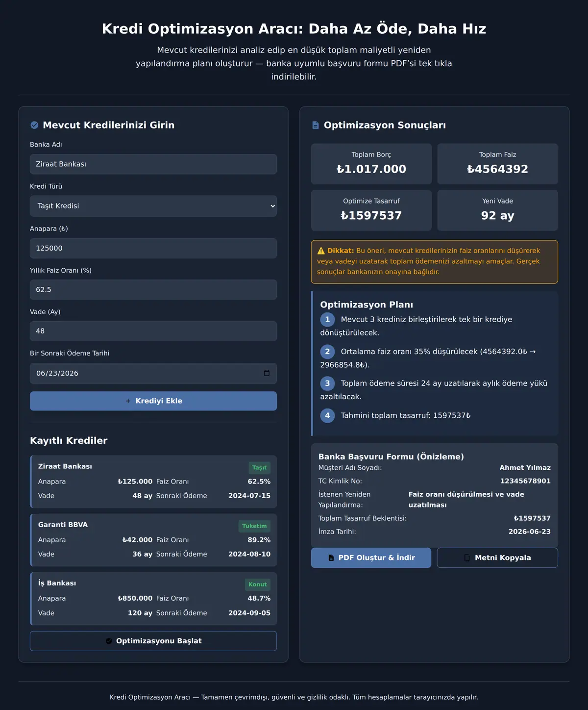
Task: Click the warning triangle icon in Dikkat box
Action: [x=321, y=251]
